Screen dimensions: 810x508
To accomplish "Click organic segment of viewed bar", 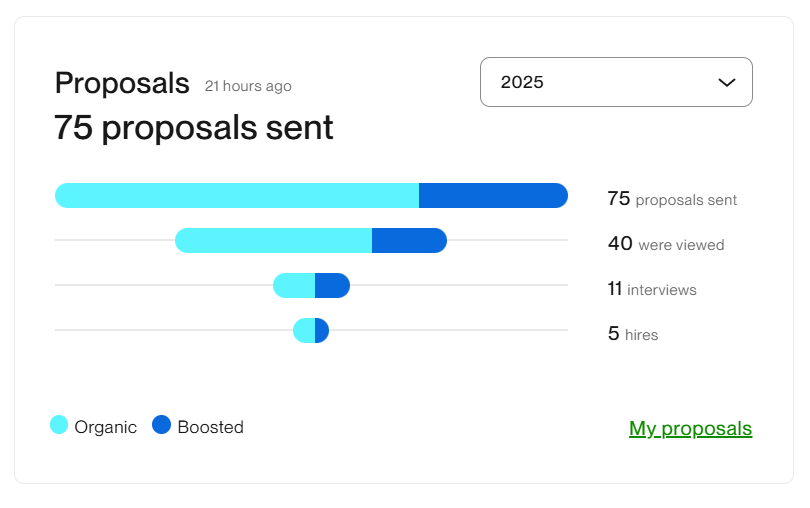I will [x=273, y=241].
